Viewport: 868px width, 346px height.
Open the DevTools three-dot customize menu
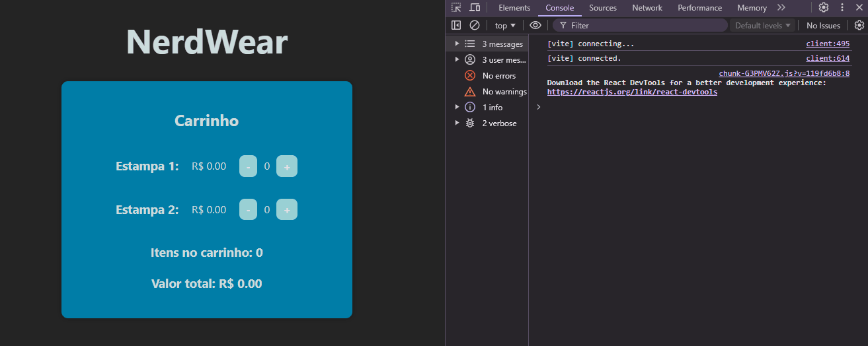(842, 8)
